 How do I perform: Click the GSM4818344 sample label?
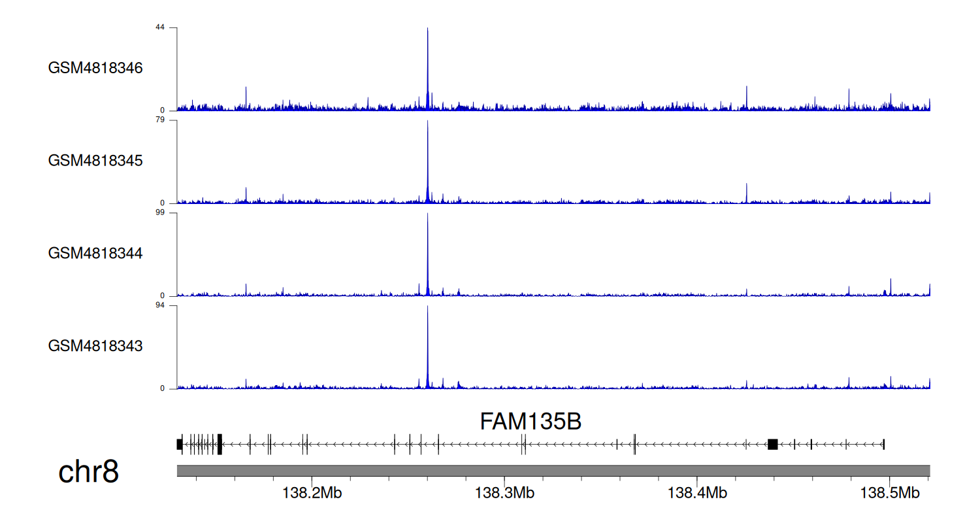[95, 252]
